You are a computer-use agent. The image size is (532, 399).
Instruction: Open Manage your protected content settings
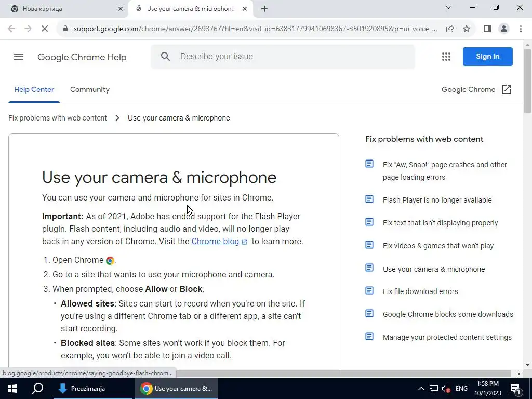[447, 337]
